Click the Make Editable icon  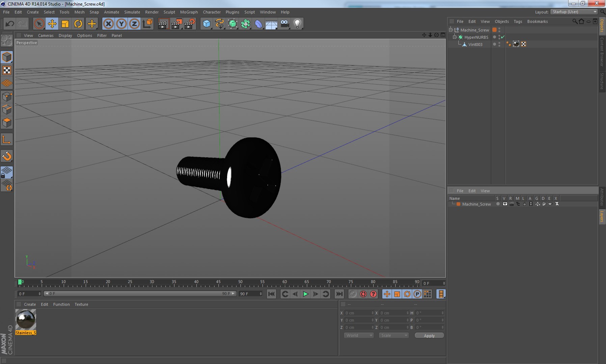pyautogui.click(x=7, y=40)
